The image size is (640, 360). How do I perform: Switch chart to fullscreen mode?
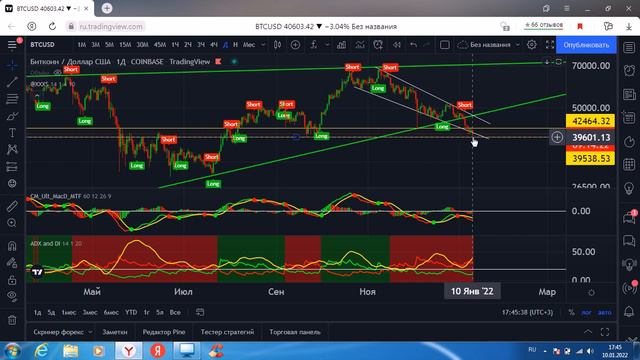[x=550, y=44]
